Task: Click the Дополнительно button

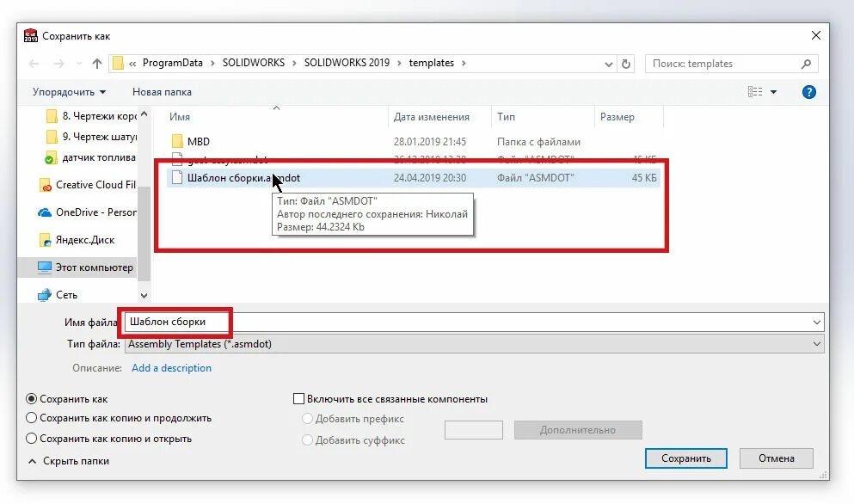Action: click(x=578, y=430)
